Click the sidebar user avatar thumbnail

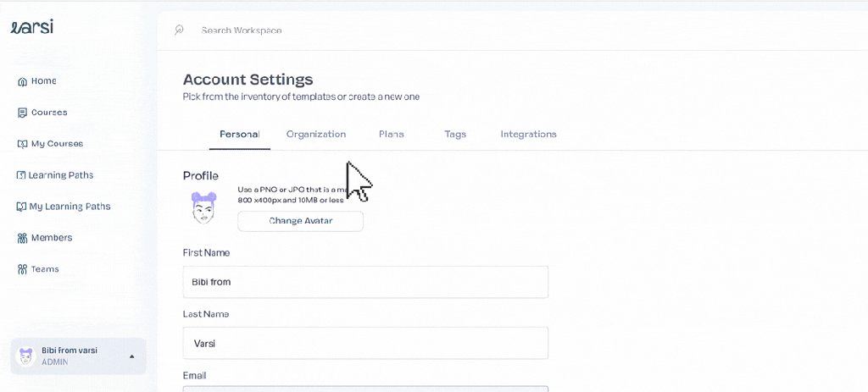point(26,356)
